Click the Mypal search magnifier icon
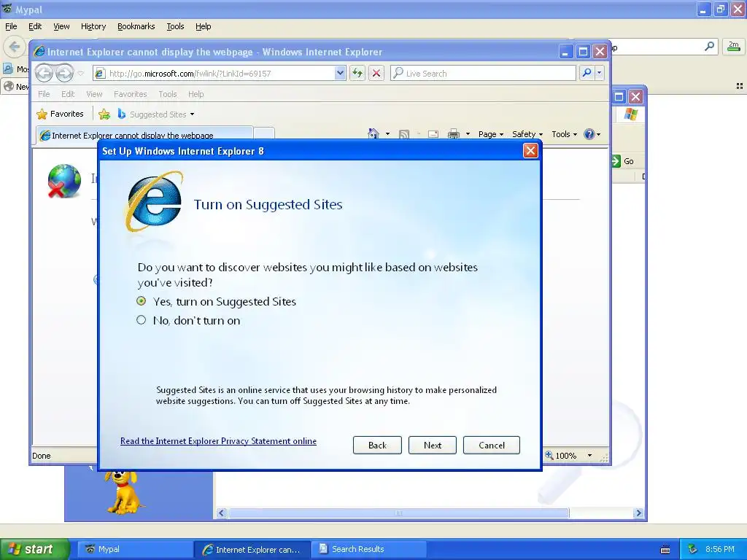The image size is (747, 560). pyautogui.click(x=709, y=46)
